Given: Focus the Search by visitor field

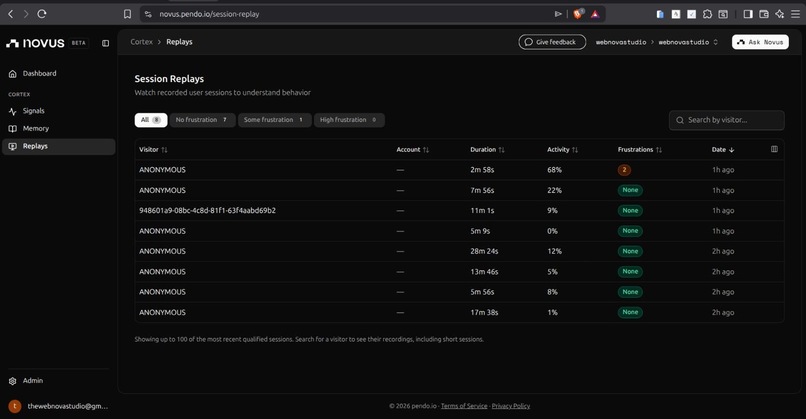Looking at the screenshot, I should pyautogui.click(x=726, y=120).
